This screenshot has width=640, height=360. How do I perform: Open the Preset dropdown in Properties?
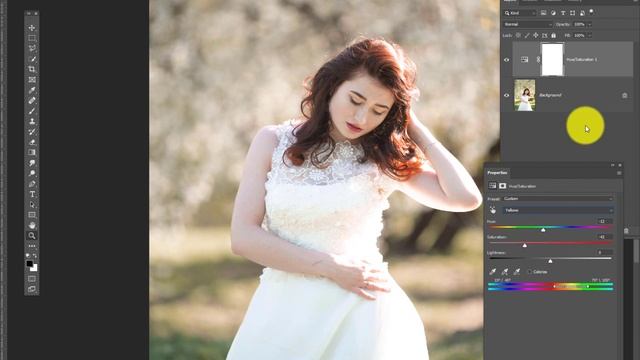point(558,199)
